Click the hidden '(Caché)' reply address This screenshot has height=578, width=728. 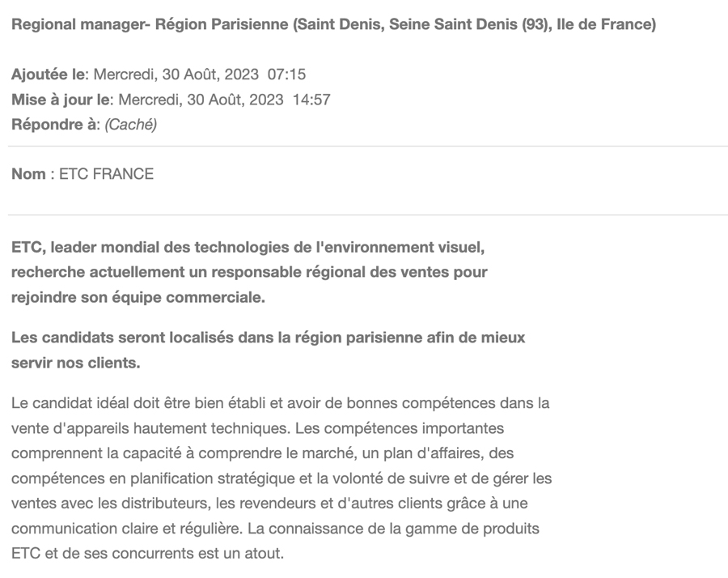click(131, 125)
